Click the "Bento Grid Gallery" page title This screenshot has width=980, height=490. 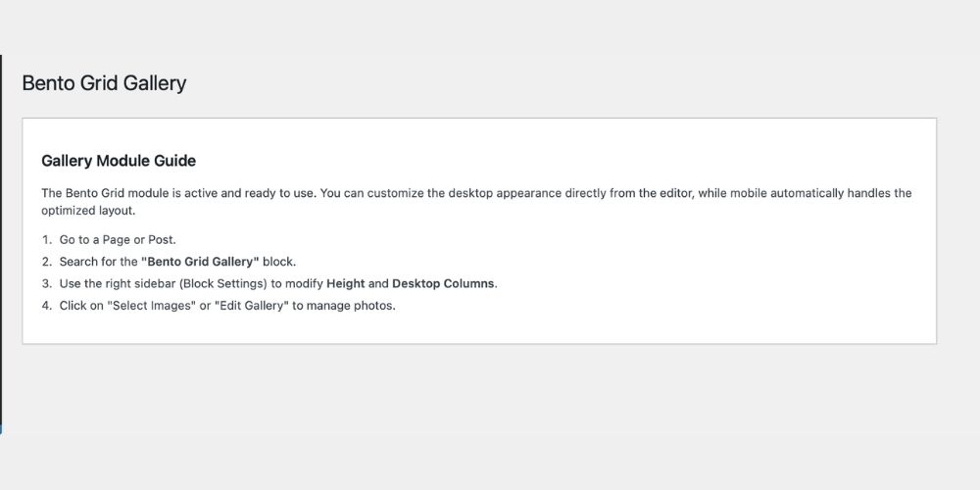point(104,83)
